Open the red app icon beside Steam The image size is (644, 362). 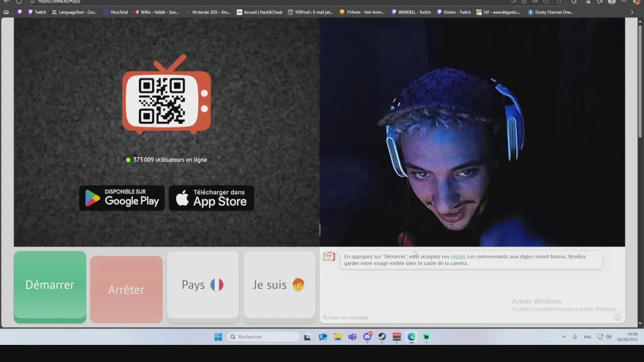pos(396,337)
